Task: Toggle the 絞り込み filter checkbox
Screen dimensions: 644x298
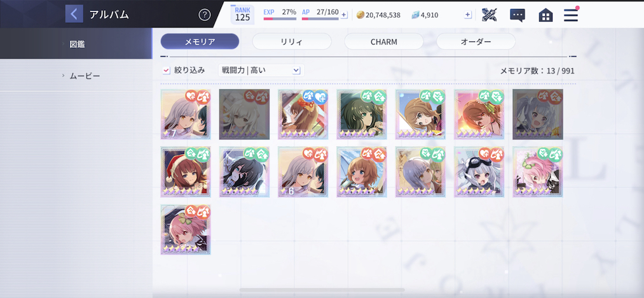Action: coord(166,71)
